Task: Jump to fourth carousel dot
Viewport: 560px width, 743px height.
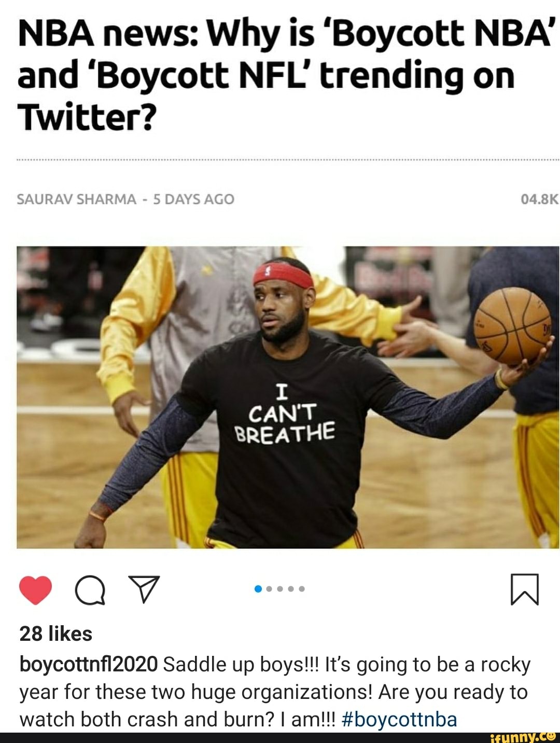Action: coord(291,589)
